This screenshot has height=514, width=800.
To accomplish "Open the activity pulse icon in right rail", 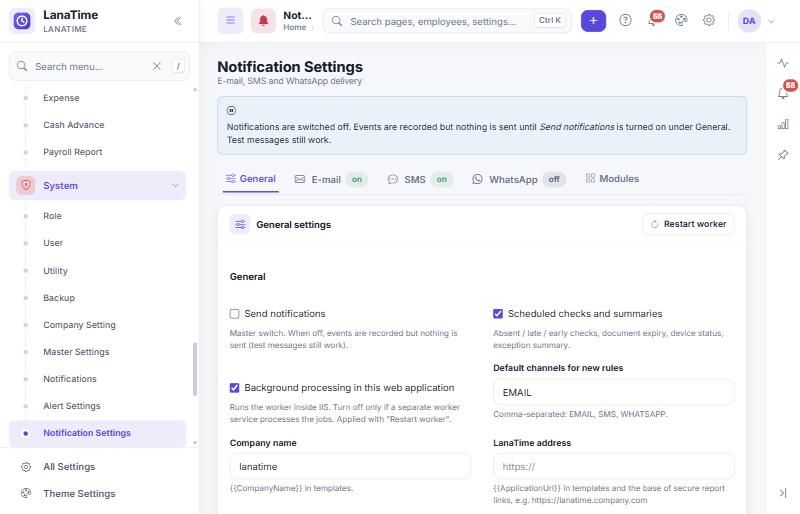I will [x=783, y=63].
